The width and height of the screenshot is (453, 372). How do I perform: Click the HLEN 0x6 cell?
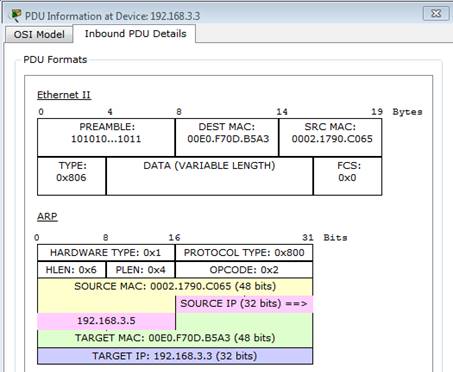coord(72,270)
